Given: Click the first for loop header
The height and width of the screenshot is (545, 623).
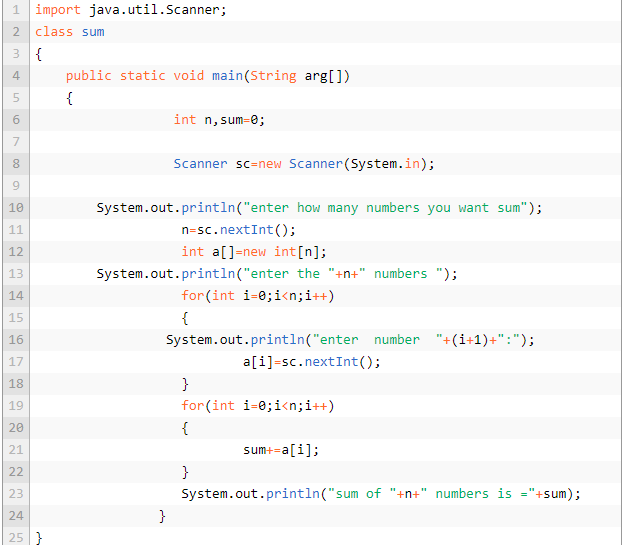Looking at the screenshot, I should pyautogui.click(x=257, y=296).
